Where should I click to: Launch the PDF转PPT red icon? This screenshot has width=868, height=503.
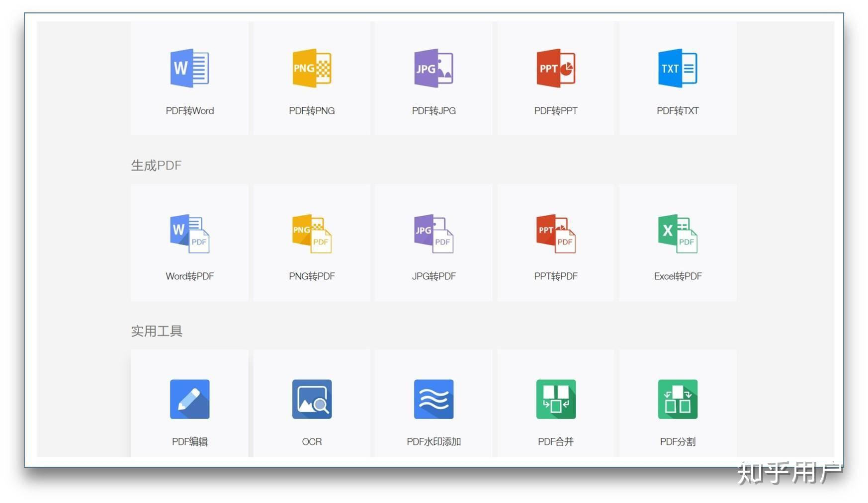(556, 68)
